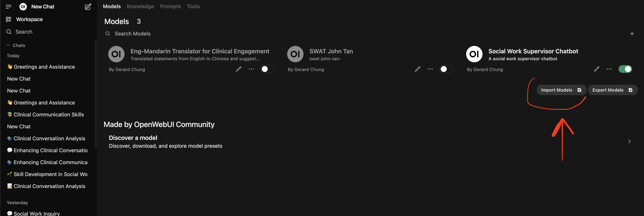The height and width of the screenshot is (216, 644).
Task: Click the Export Models button
Action: point(612,90)
